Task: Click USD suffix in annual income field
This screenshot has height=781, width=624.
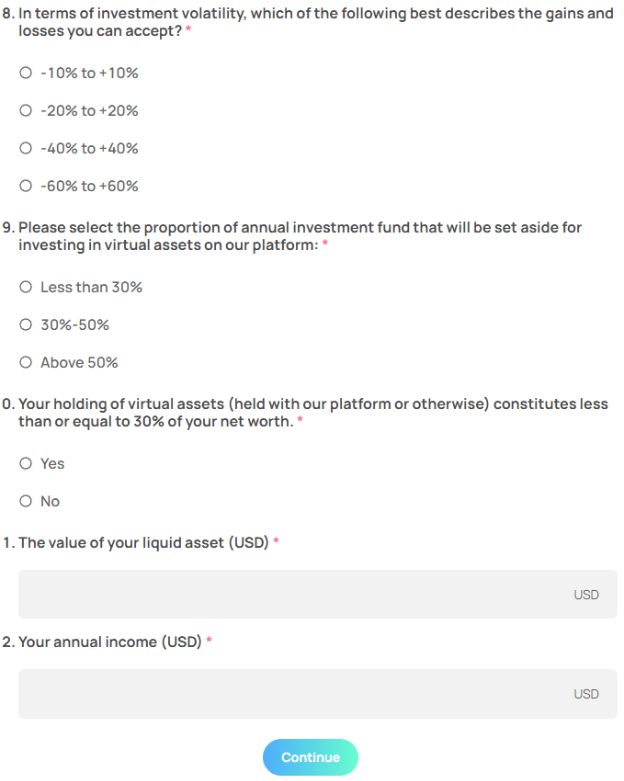Action: 586,694
